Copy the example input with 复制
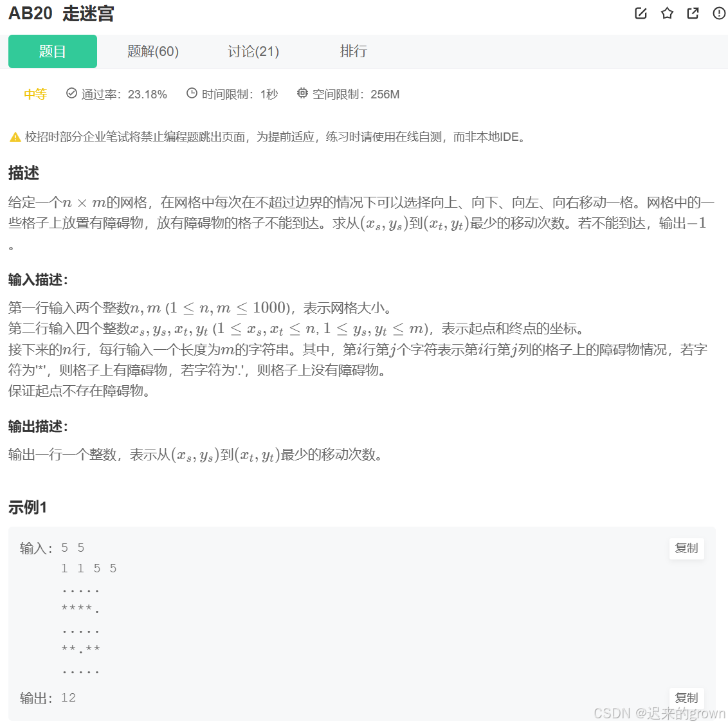728x726 pixels. tap(687, 549)
